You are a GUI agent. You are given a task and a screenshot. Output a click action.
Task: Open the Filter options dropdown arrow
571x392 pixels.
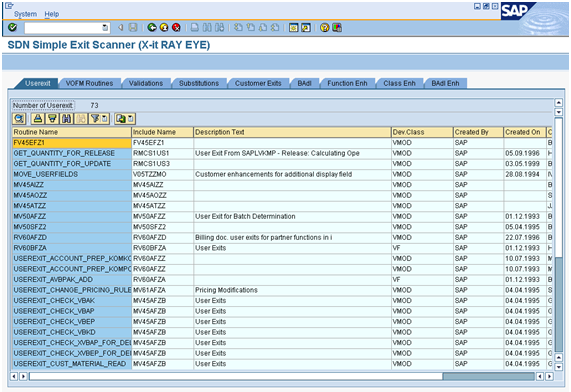pos(105,118)
